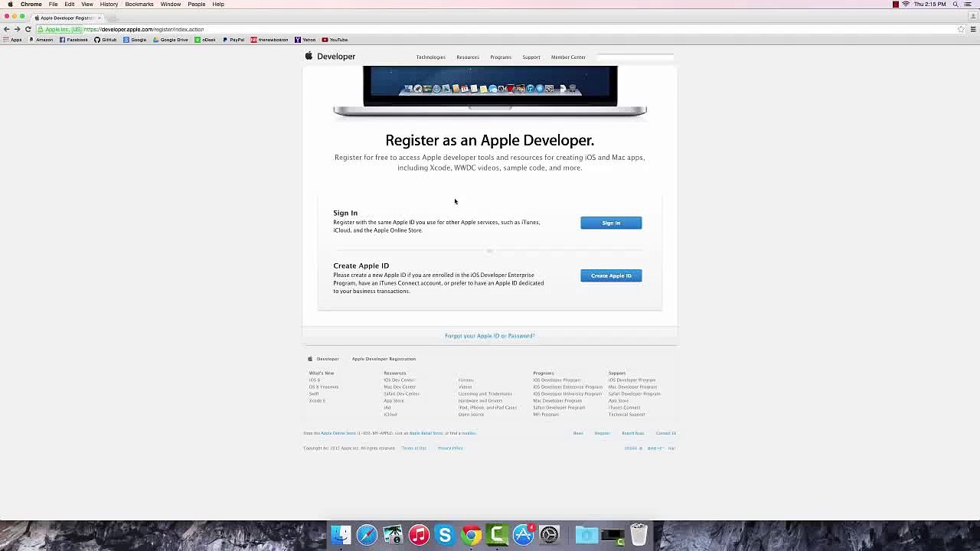980x551 pixels.
Task: Launch Skype from the dock
Action: point(445,534)
